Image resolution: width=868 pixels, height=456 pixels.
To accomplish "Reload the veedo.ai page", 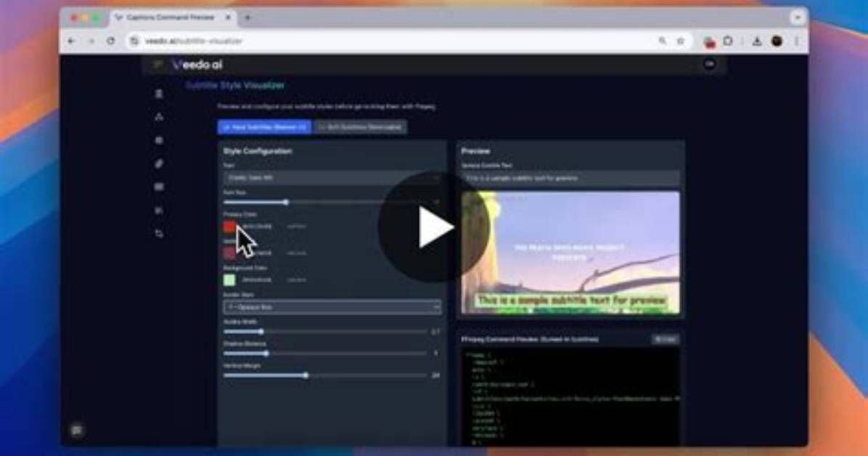I will click(111, 41).
